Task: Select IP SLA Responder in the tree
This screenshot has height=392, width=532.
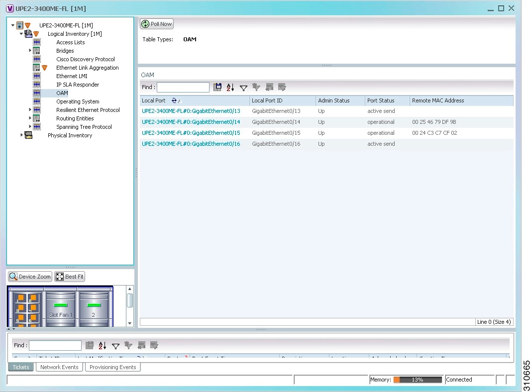Action: coord(78,85)
